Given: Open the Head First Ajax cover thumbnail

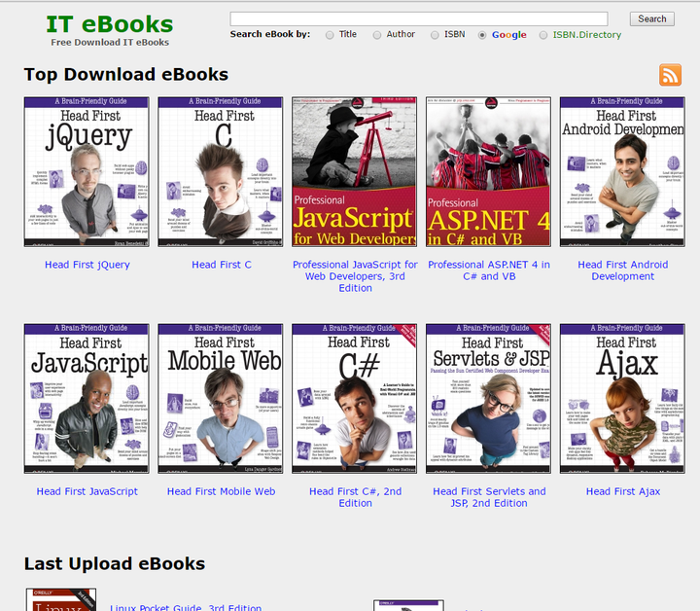Looking at the screenshot, I should (x=622, y=398).
